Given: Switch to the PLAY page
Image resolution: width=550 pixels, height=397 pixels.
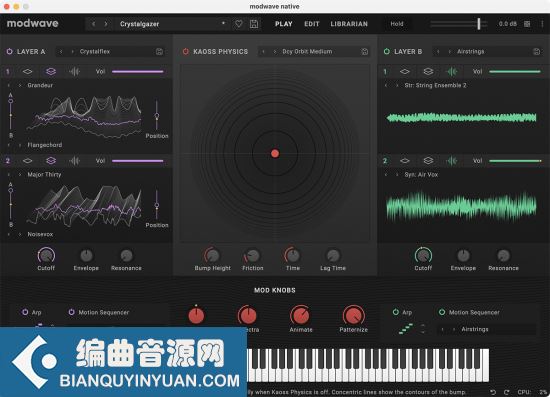Looking at the screenshot, I should tap(283, 24).
